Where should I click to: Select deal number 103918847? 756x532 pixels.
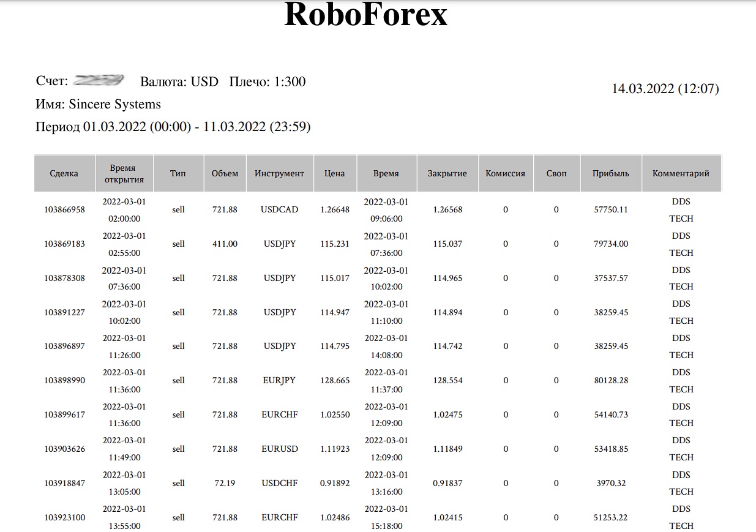pos(64,484)
